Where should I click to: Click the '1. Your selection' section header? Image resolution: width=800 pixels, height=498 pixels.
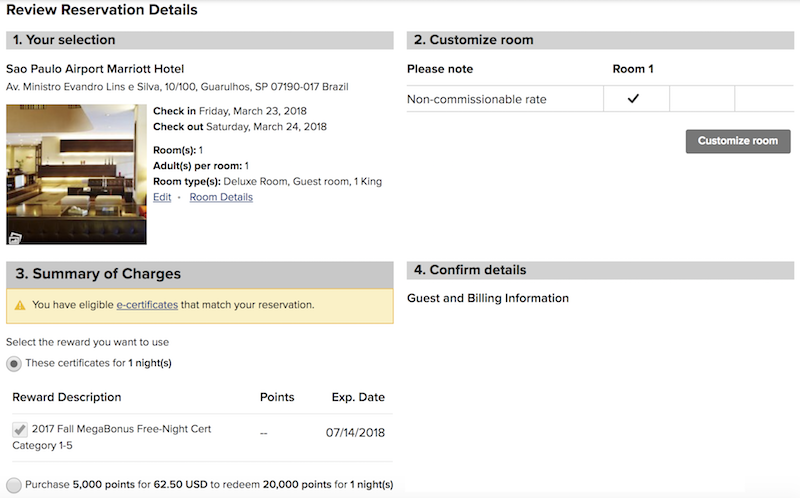(x=199, y=40)
